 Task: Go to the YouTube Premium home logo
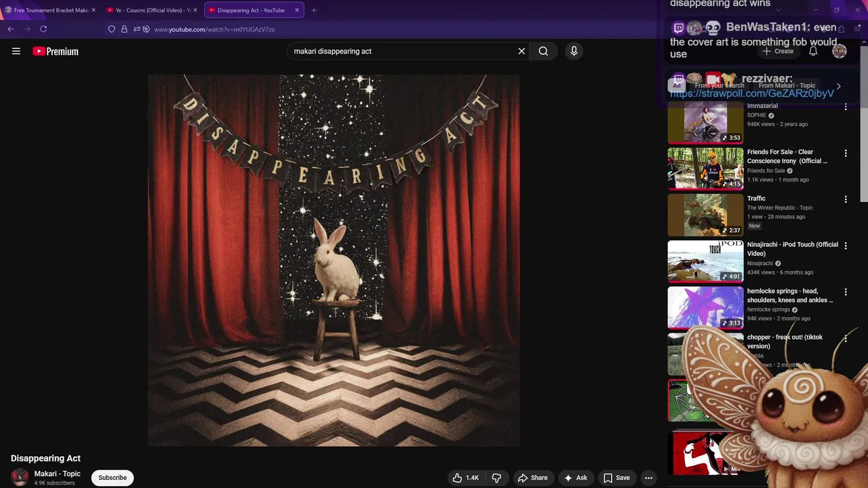(x=56, y=52)
